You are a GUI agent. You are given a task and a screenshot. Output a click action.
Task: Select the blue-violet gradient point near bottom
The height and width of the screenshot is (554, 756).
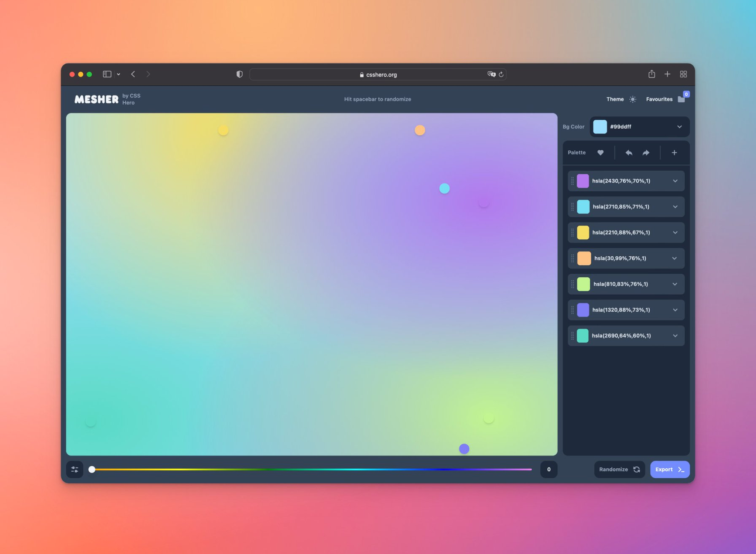point(464,449)
